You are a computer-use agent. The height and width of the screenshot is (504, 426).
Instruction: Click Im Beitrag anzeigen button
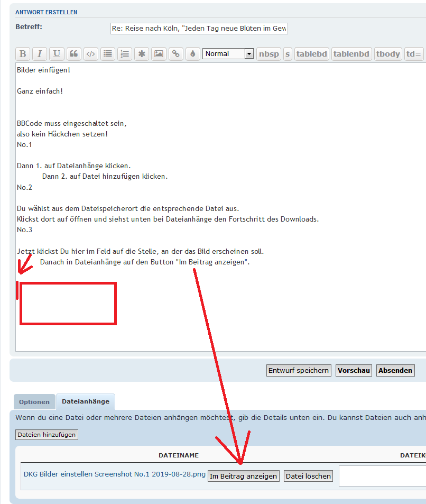point(243,476)
